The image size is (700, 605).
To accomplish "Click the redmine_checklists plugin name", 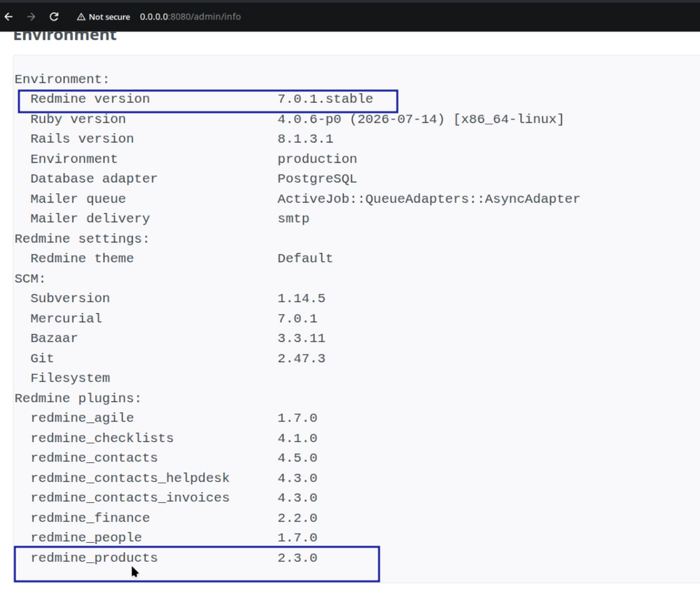I will 101,438.
